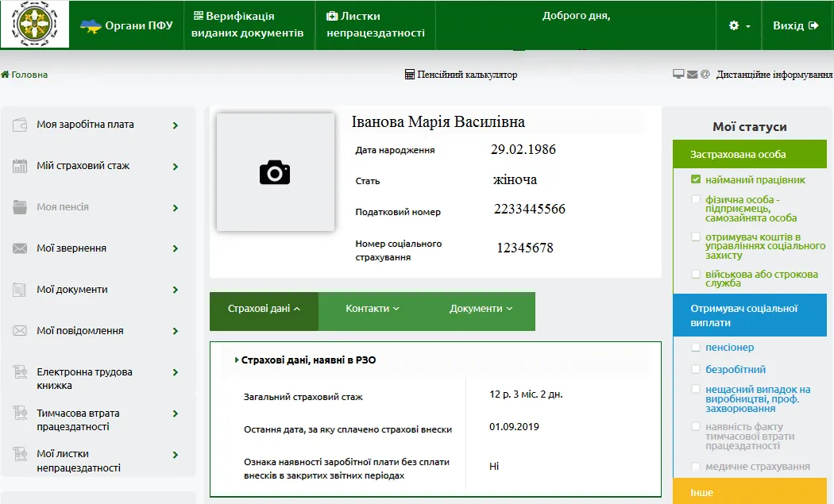Click the grid icon in Верифікація виданих документів
Screen dimensions: 834x504
point(199,16)
